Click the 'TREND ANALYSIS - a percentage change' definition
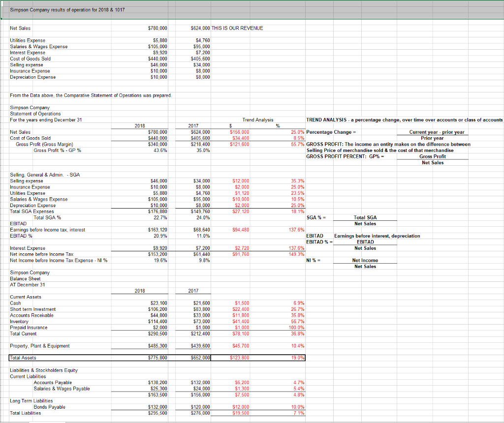This screenshot has width=504, height=423. (x=405, y=120)
